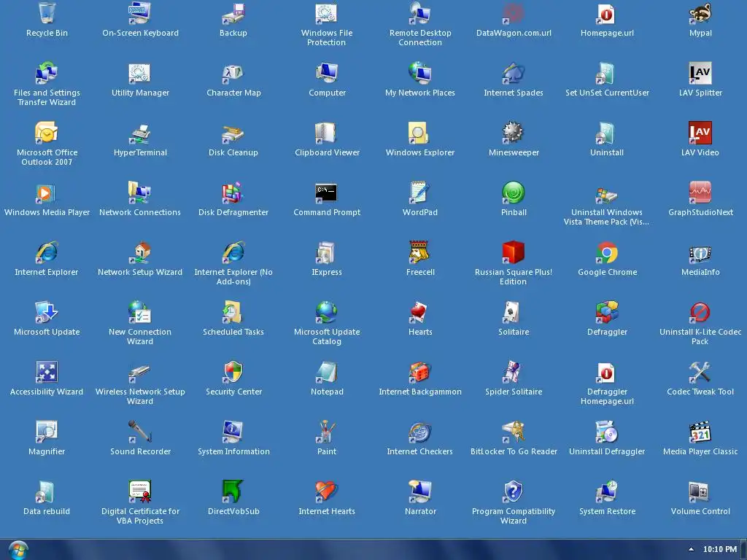Select the Computer icon
The height and width of the screenshot is (560, 747).
[327, 73]
